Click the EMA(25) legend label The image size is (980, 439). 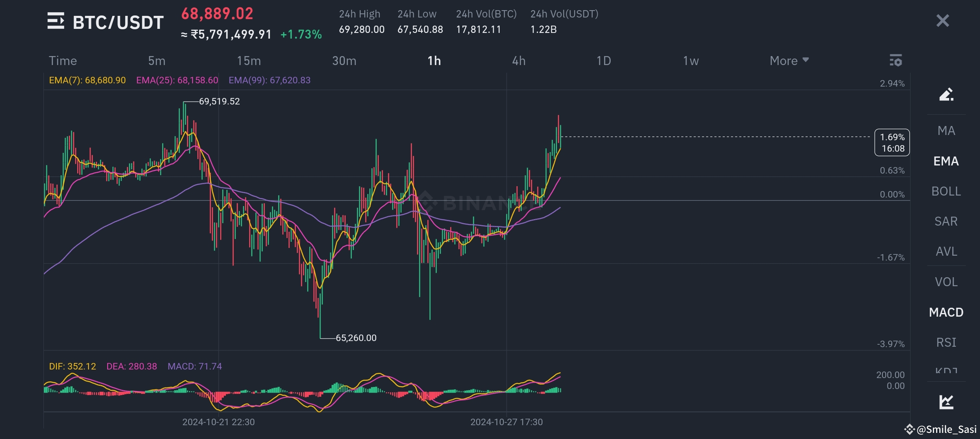[x=177, y=80]
